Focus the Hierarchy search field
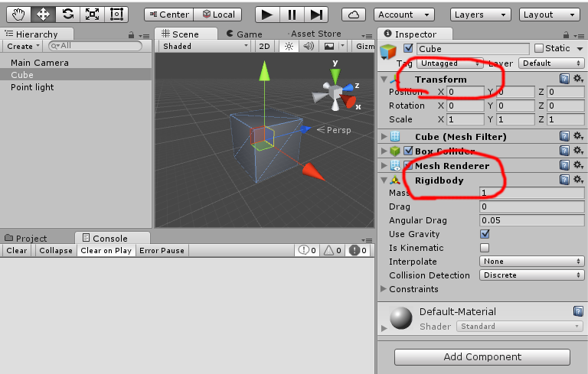Image resolution: width=588 pixels, height=374 pixels. (95, 46)
